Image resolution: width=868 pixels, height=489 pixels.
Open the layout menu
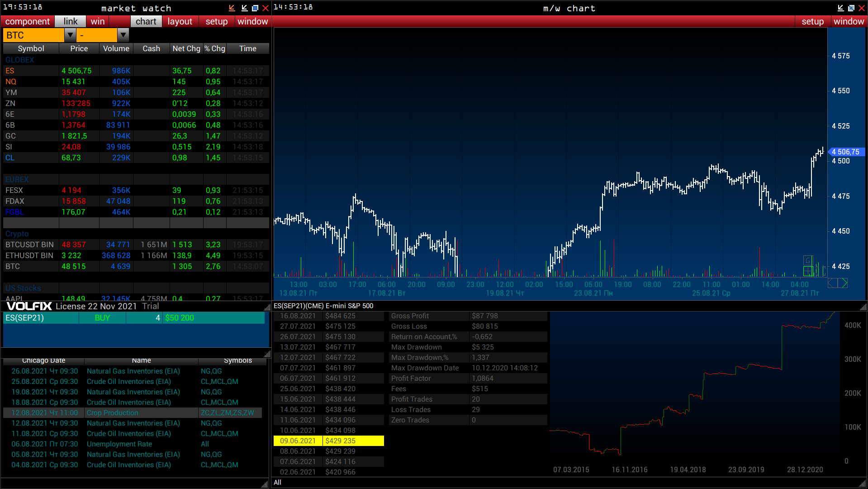180,21
